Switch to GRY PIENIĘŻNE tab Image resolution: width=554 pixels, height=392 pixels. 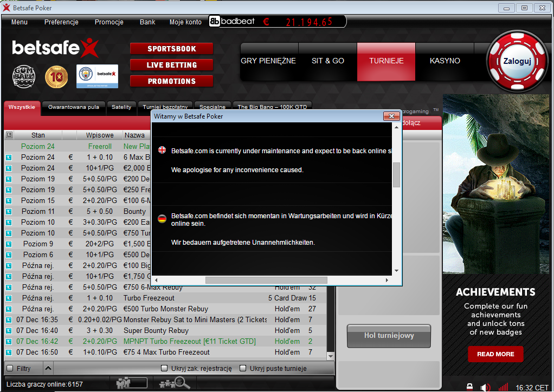[268, 61]
